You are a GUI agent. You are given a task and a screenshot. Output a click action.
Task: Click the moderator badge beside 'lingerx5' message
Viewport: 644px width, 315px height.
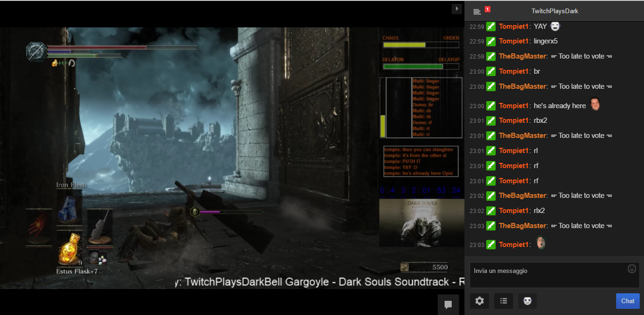(x=491, y=41)
